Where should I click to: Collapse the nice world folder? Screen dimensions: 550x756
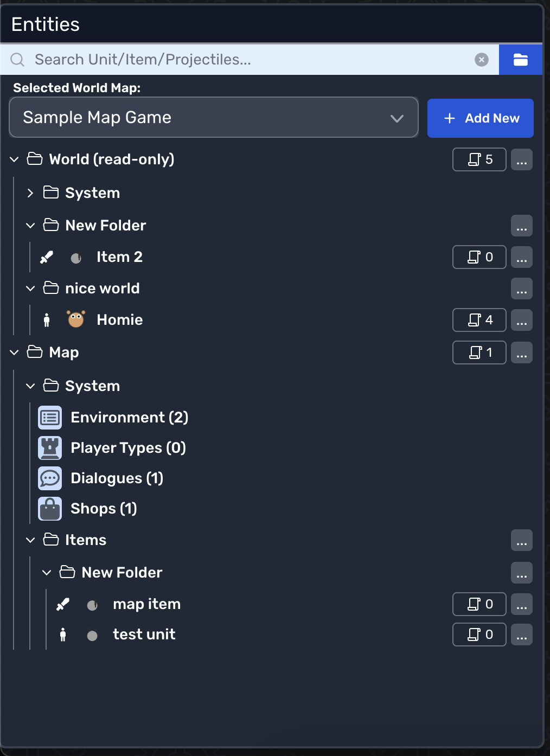tap(30, 289)
